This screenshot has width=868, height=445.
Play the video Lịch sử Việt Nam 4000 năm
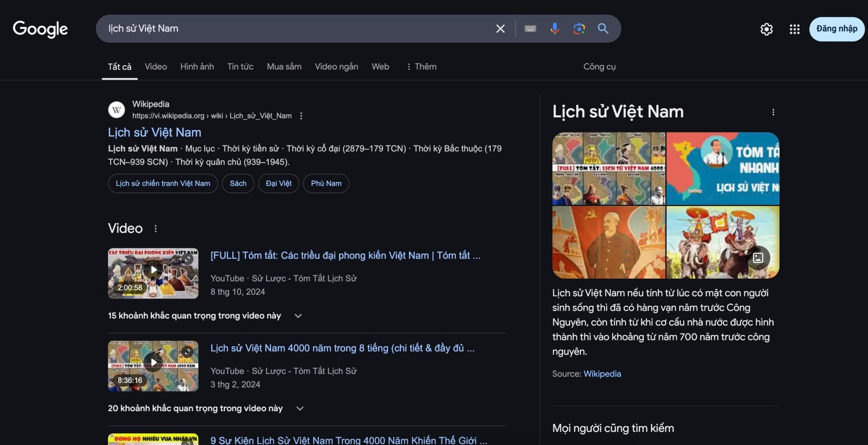click(x=153, y=362)
